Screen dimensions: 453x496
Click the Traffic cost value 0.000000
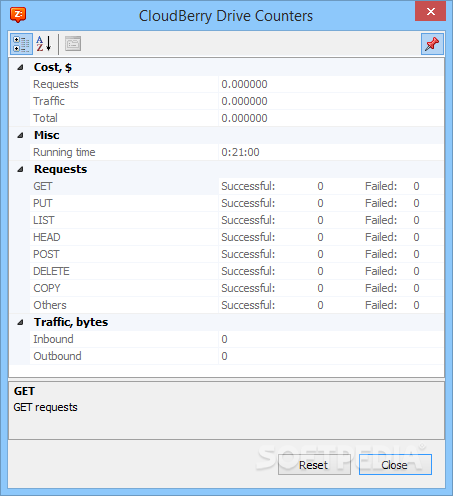point(244,101)
